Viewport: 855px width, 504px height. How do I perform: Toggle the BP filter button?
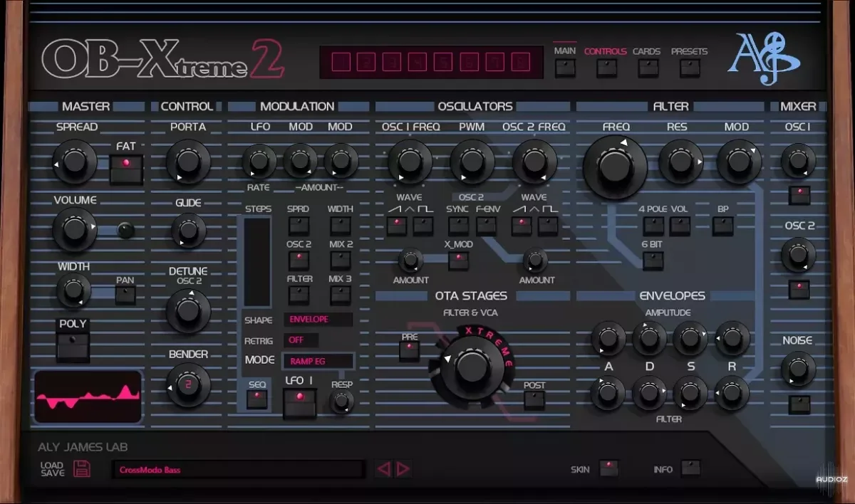click(722, 226)
